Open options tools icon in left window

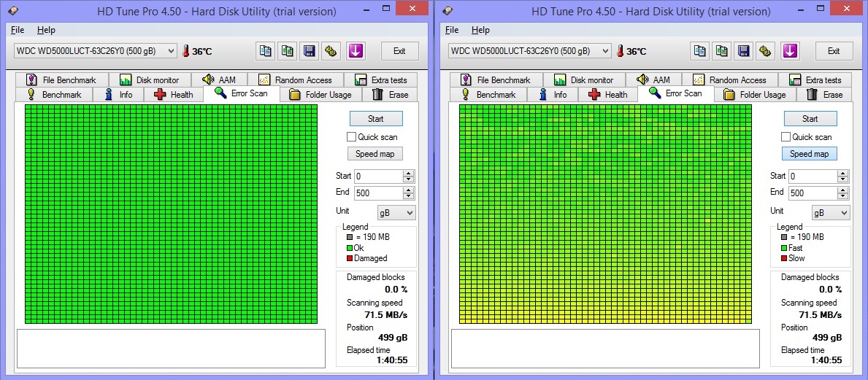tap(332, 51)
